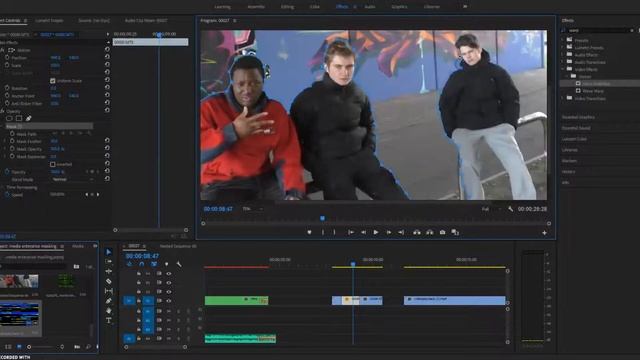Open the Lumetri Color panel
This screenshot has height=360, width=640.
(x=574, y=139)
